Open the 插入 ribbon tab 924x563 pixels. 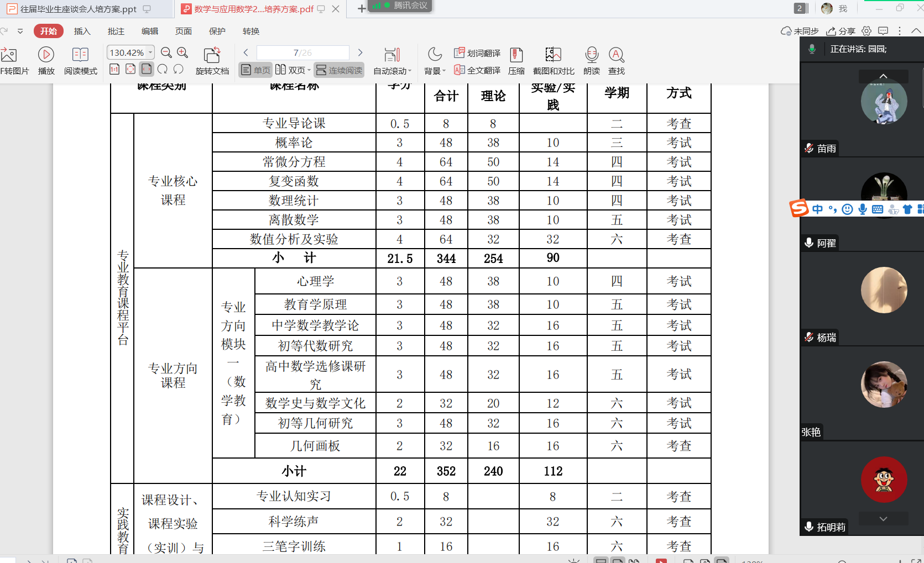pos(82,31)
